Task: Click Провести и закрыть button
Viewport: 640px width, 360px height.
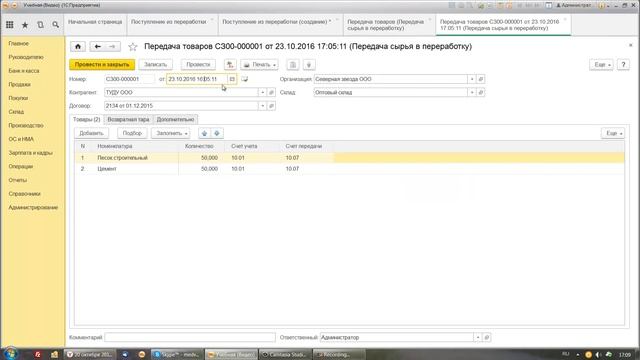Action: click(102, 64)
